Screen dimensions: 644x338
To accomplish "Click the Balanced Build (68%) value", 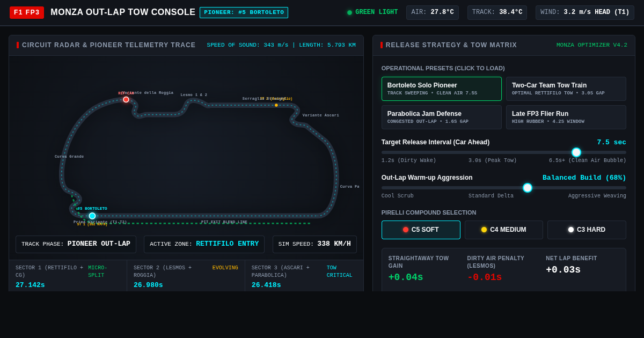I will pyautogui.click(x=584, y=178).
